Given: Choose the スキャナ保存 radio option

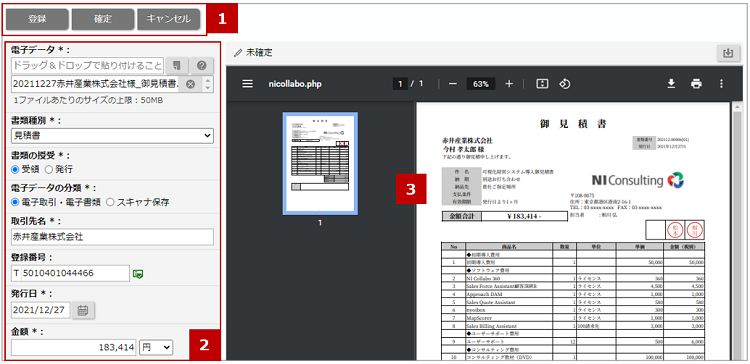Looking at the screenshot, I should click(110, 202).
